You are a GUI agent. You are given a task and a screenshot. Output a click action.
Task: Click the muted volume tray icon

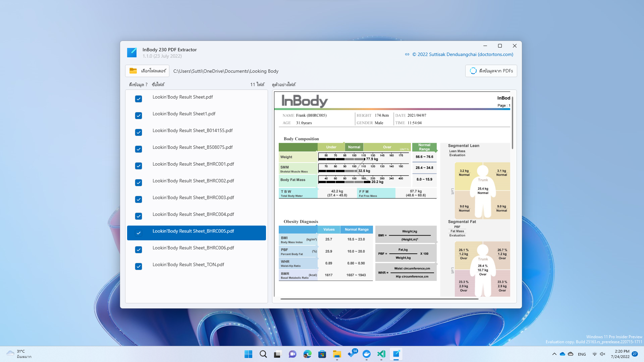[602, 354]
